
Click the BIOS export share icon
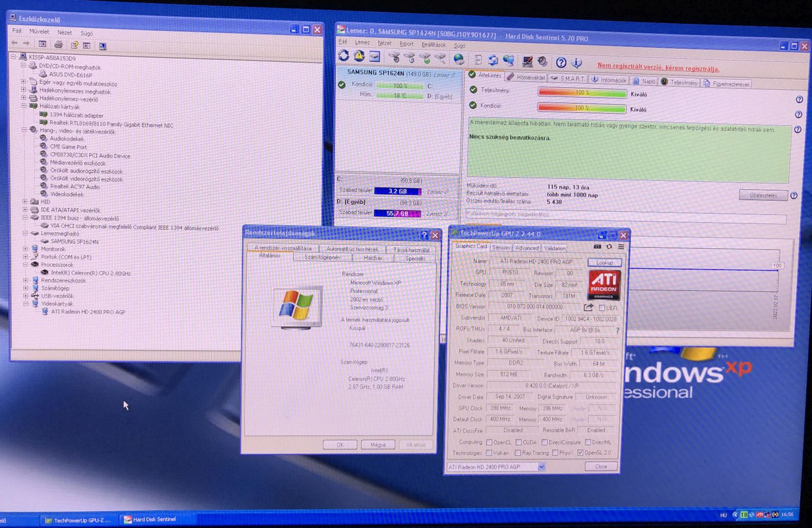tap(588, 307)
